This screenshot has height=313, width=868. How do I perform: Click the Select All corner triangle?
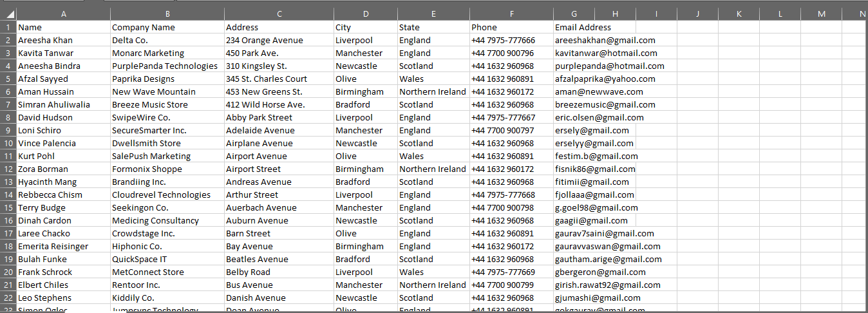coord(8,14)
